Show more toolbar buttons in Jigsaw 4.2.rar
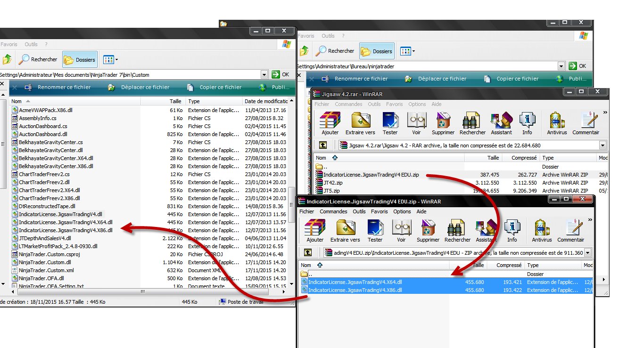 [605, 113]
